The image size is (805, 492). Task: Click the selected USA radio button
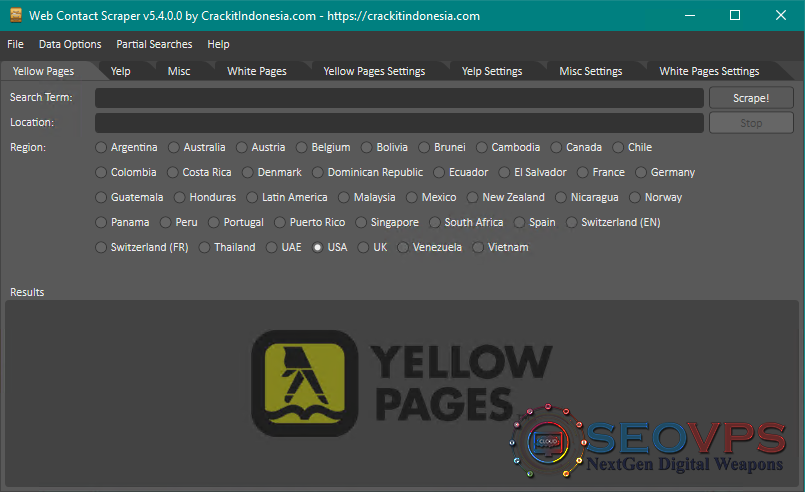click(x=318, y=248)
